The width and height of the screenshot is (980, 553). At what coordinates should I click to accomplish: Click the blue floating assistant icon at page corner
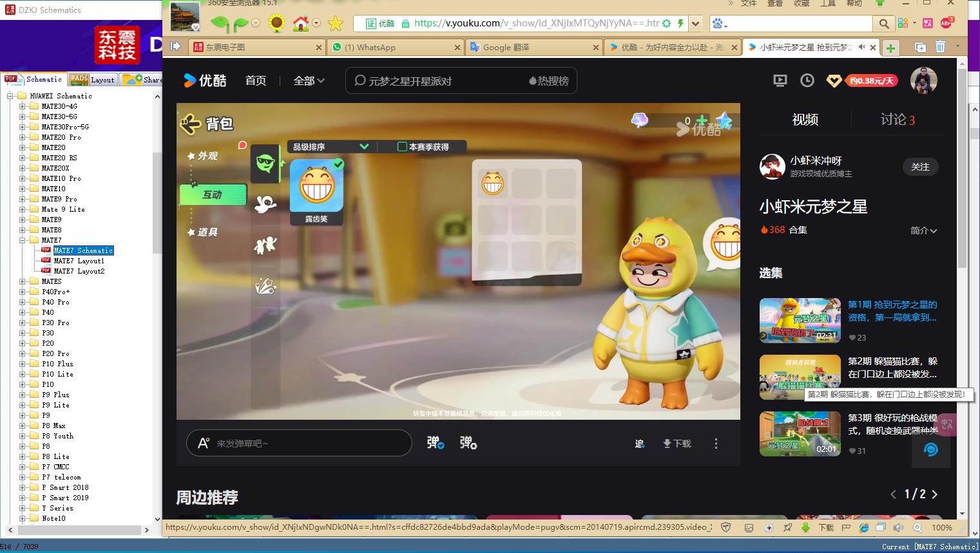click(930, 449)
